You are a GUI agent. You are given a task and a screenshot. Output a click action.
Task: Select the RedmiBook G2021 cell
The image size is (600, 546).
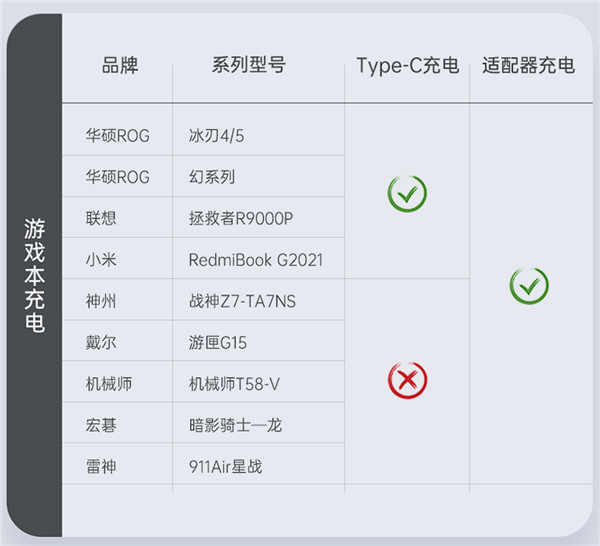(255, 260)
